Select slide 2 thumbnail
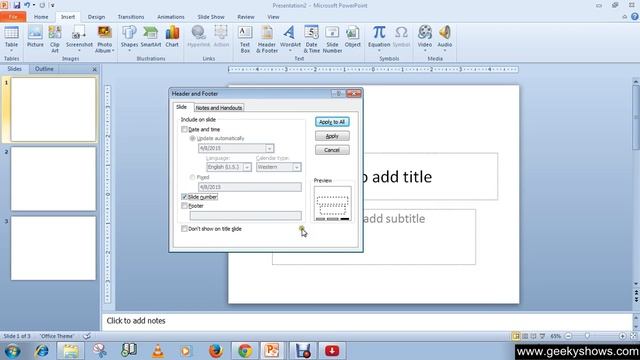This screenshot has width=640, height=360. point(53,179)
